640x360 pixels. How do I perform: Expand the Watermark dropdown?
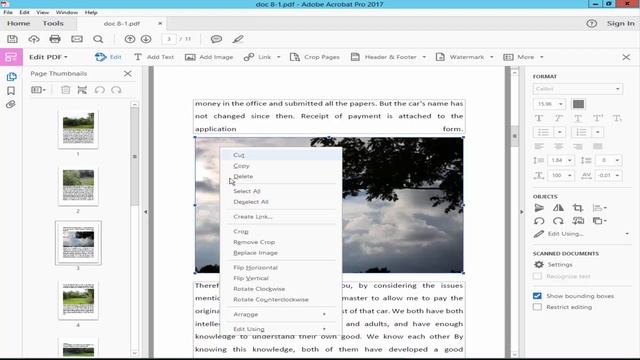(x=491, y=57)
